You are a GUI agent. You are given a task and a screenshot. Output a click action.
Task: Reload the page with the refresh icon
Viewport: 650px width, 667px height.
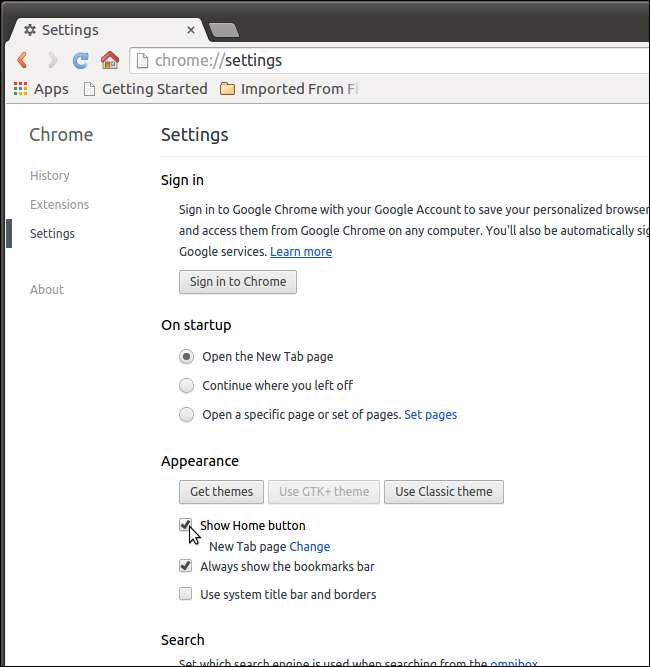[81, 61]
